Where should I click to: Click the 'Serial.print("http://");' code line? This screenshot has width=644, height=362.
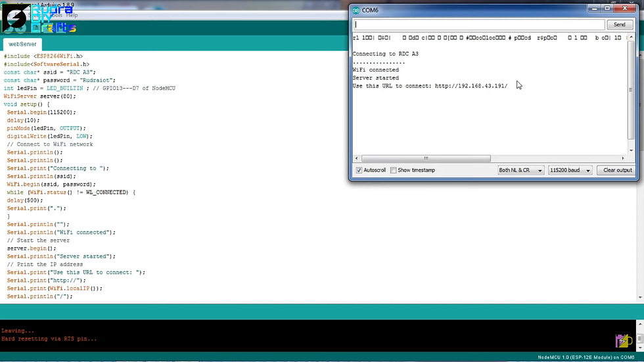(47, 281)
